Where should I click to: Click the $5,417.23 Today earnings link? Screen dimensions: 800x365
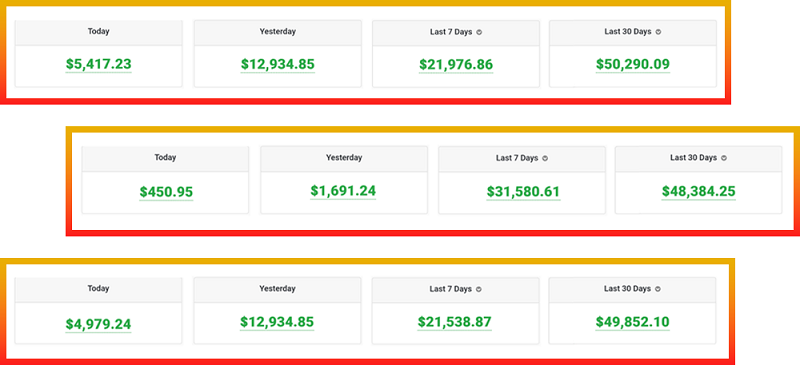(98, 64)
